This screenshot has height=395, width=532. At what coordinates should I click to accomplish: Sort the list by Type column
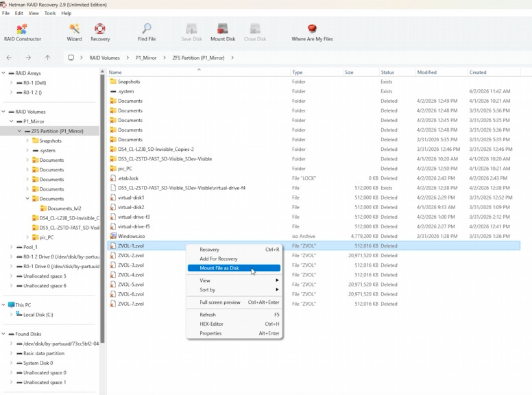pyautogui.click(x=317, y=72)
